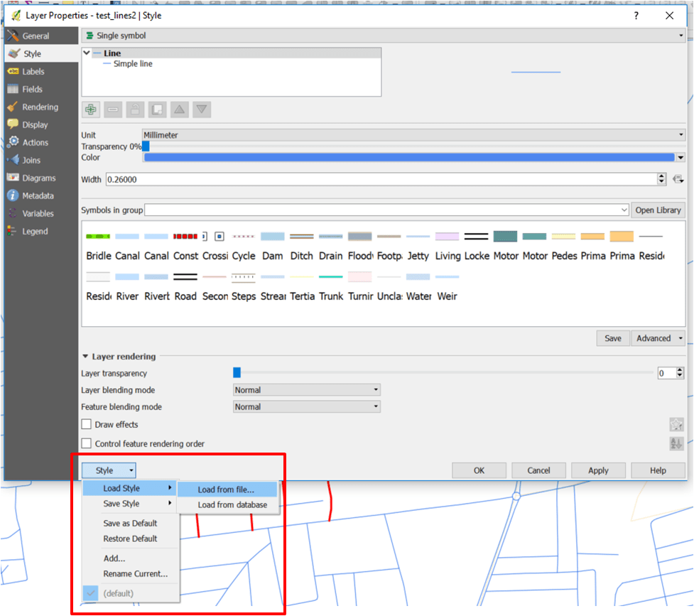Collapse the Line symbol tree node
The height and width of the screenshot is (616, 694).
pyautogui.click(x=87, y=53)
